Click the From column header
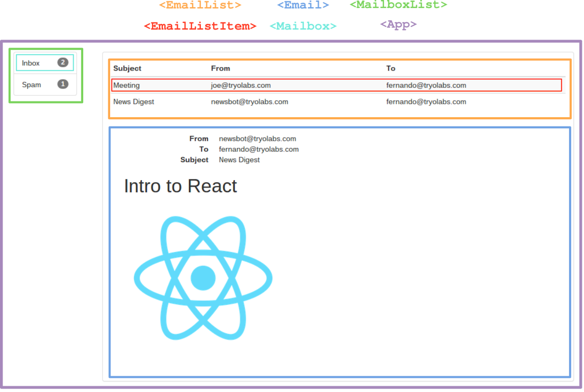This screenshot has width=584, height=392. (x=220, y=68)
